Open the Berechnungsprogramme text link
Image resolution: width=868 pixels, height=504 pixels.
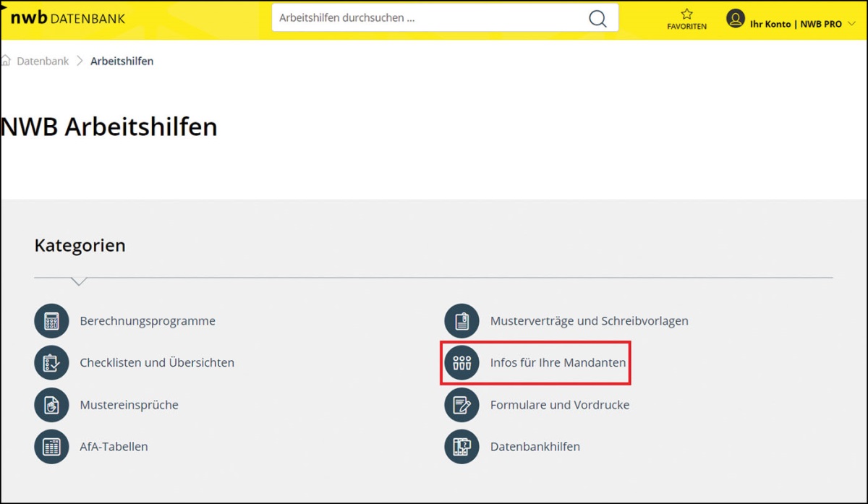click(148, 321)
